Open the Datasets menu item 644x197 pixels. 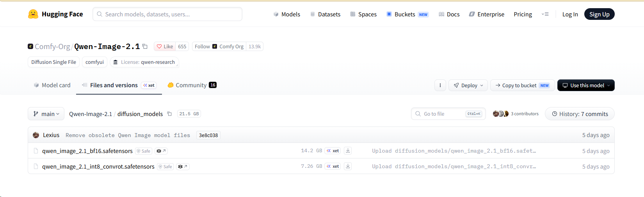point(325,14)
